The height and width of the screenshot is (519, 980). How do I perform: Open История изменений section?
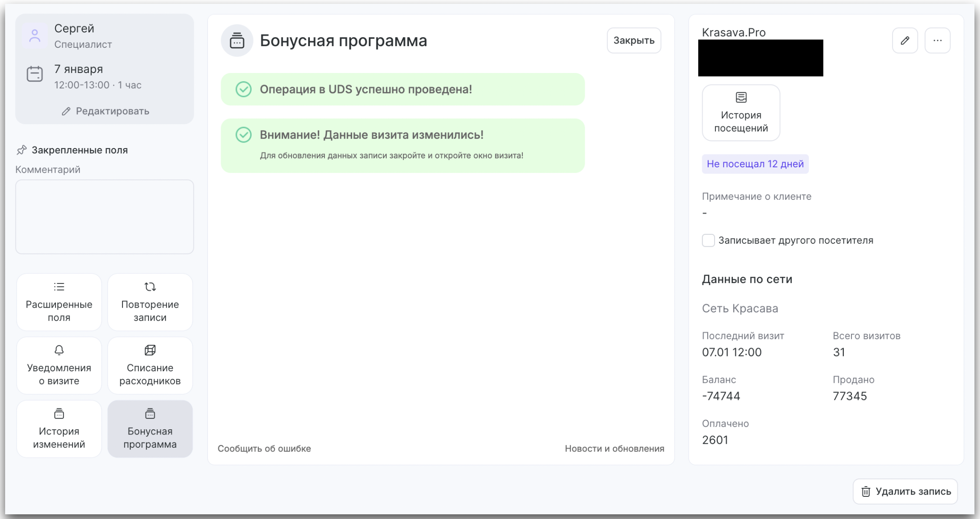tap(59, 429)
